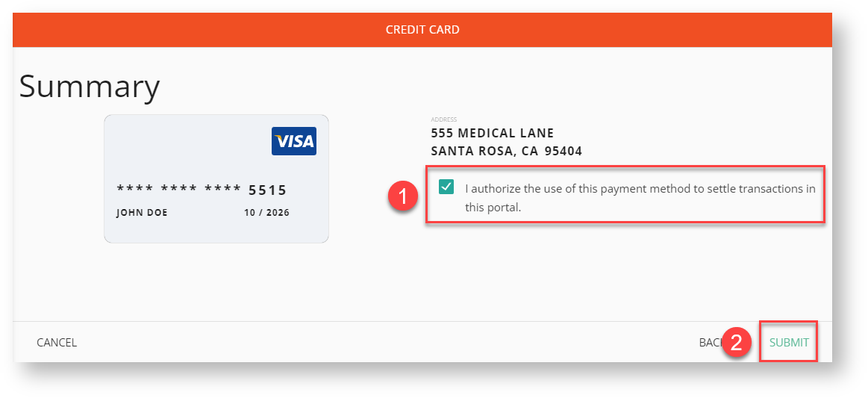Uncheck the payment authorization checkbox

tap(446, 187)
